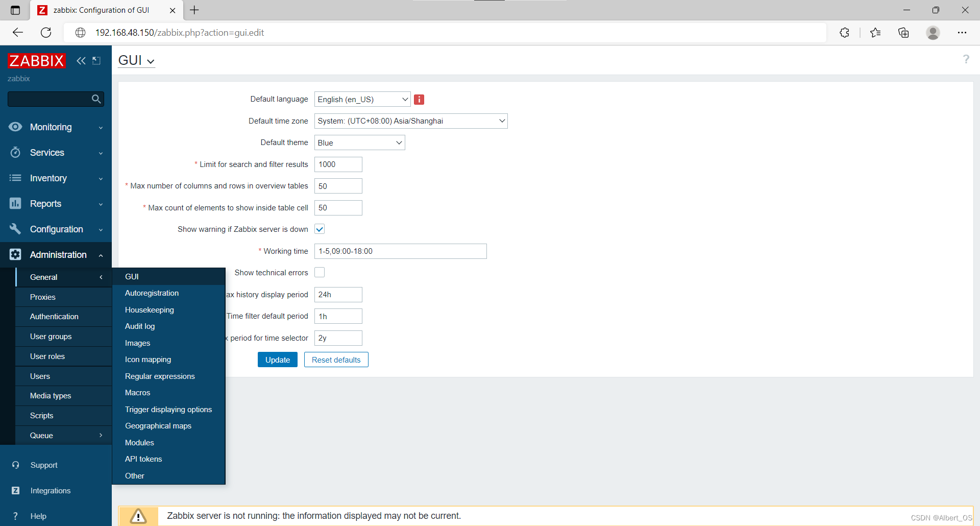Open the Default time zone dropdown

(411, 121)
